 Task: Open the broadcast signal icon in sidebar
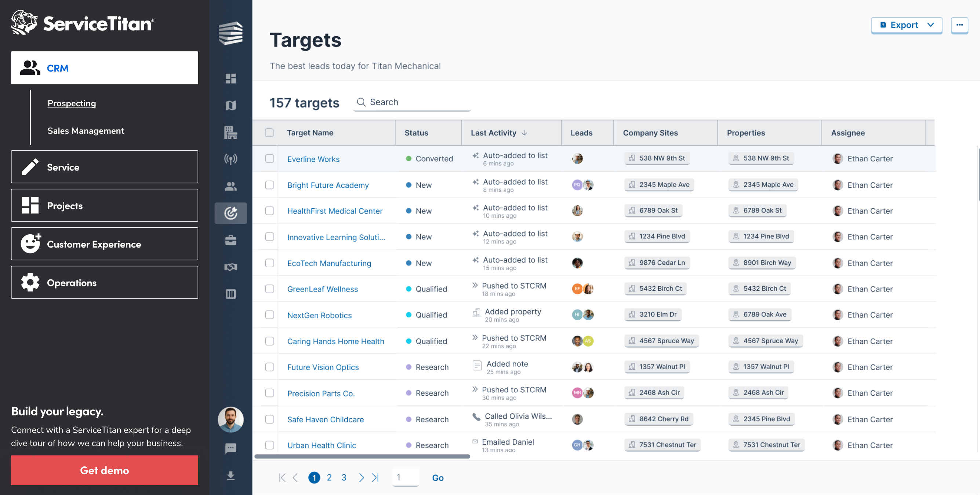(x=231, y=159)
